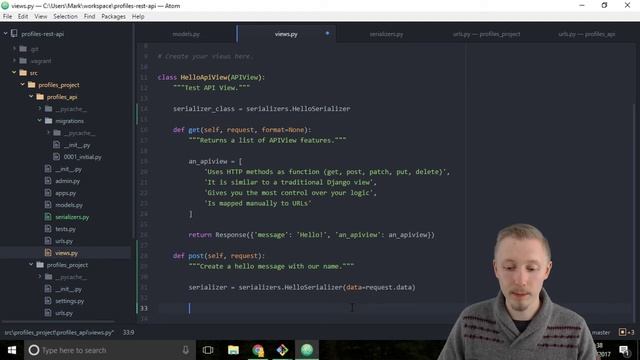Open the Packages menu
This screenshot has width=640, height=360.
pos(113,16)
